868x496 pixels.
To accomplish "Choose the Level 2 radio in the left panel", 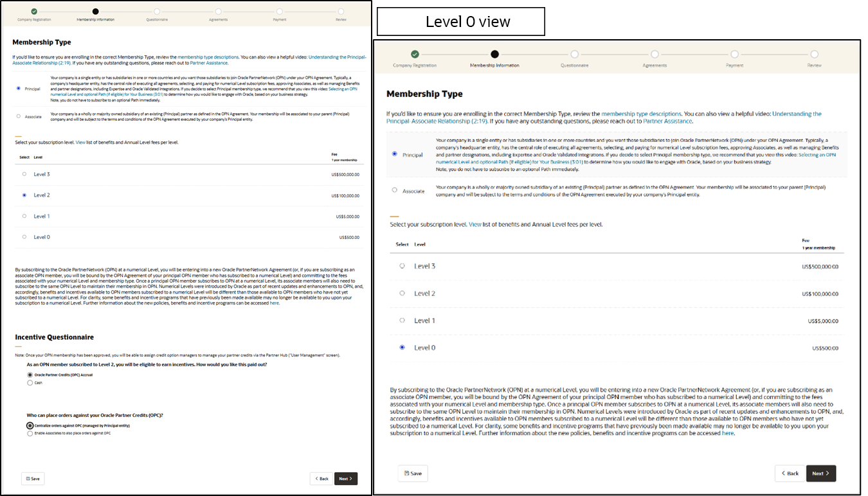I will (24, 195).
